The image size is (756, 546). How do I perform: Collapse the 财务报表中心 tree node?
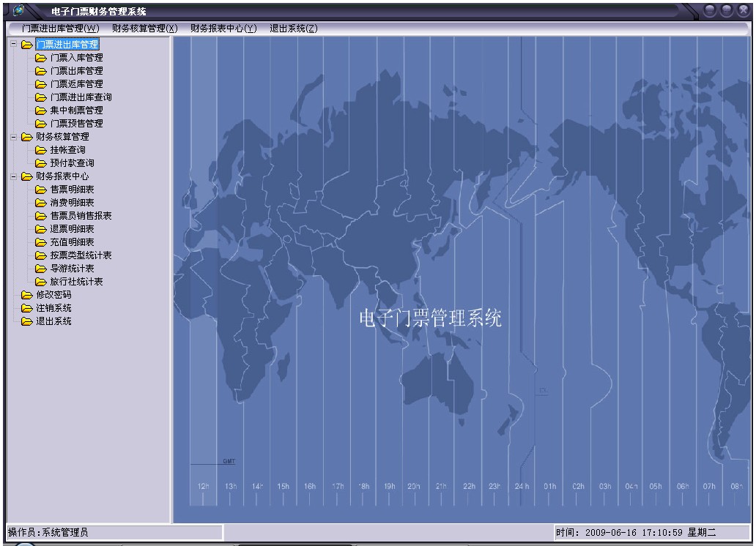point(13,176)
